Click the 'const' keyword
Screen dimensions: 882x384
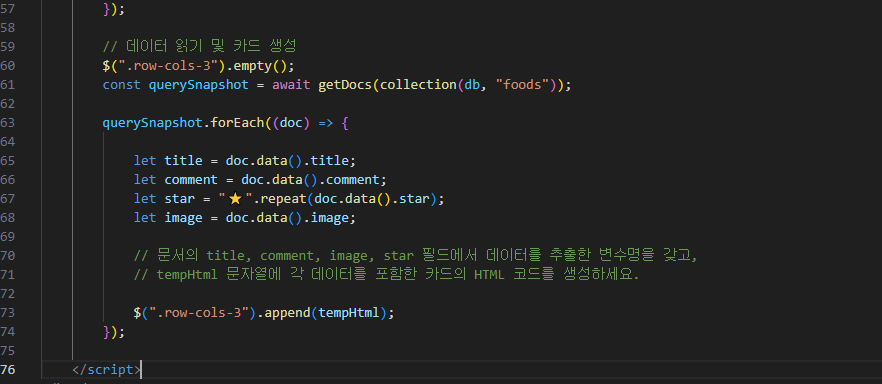point(122,85)
